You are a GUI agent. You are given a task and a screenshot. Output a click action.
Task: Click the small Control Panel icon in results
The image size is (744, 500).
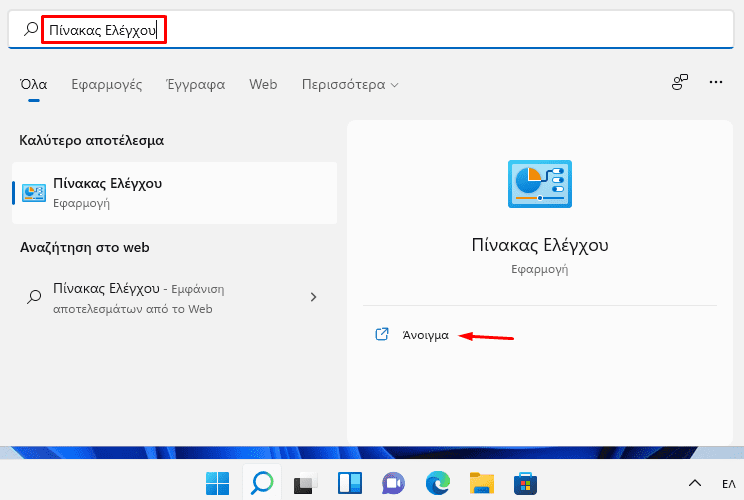[x=34, y=193]
